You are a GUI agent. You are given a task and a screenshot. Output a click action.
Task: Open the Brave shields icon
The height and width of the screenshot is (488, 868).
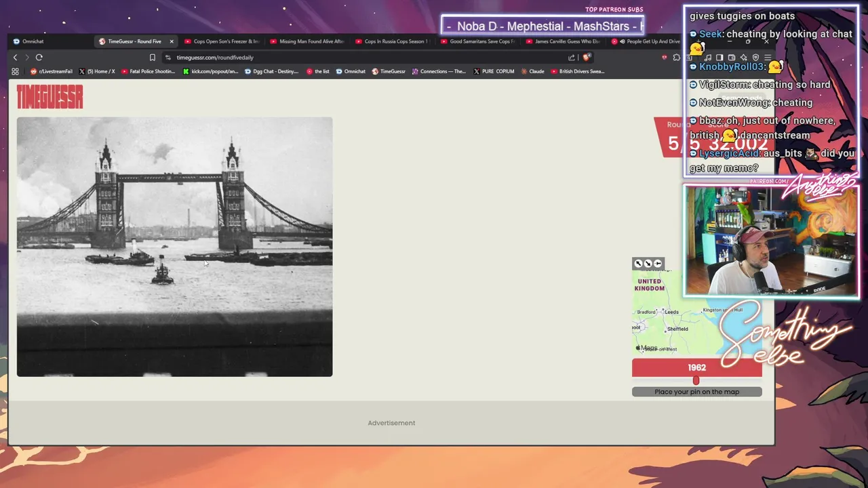[587, 58]
